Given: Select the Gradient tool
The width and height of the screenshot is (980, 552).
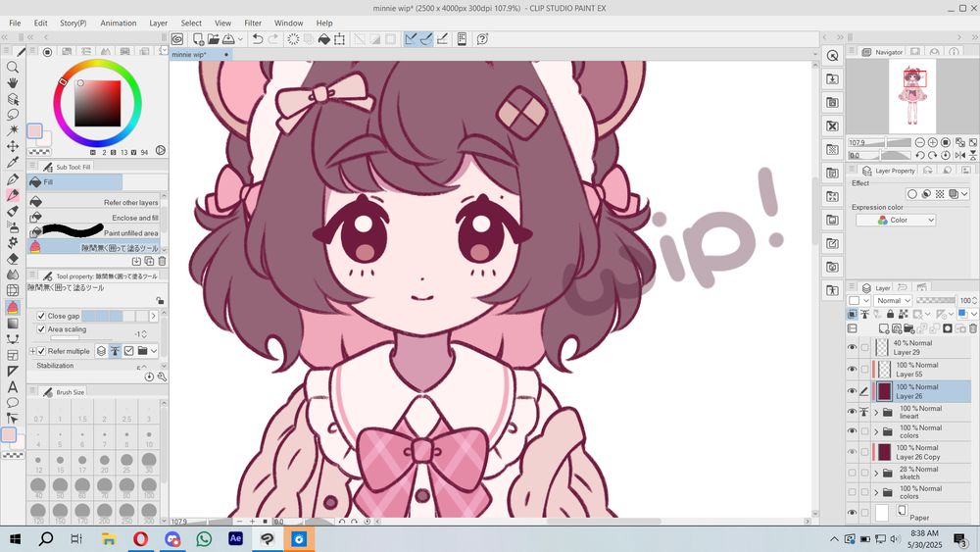Looking at the screenshot, I should (13, 324).
